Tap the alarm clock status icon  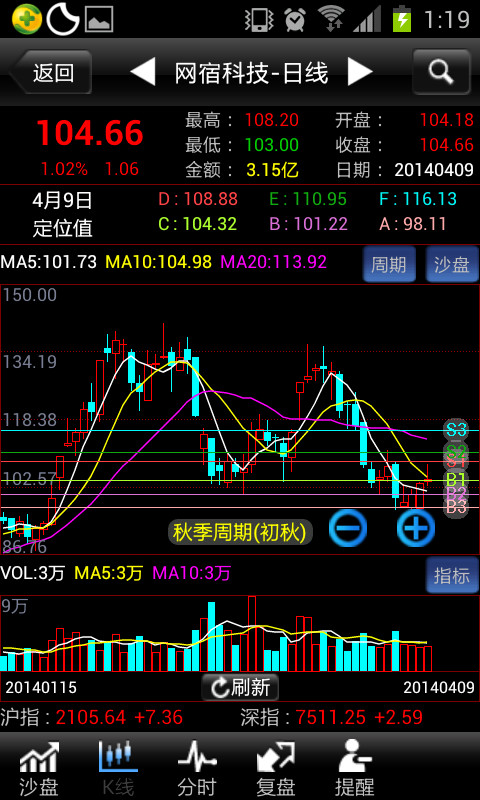coord(295,20)
